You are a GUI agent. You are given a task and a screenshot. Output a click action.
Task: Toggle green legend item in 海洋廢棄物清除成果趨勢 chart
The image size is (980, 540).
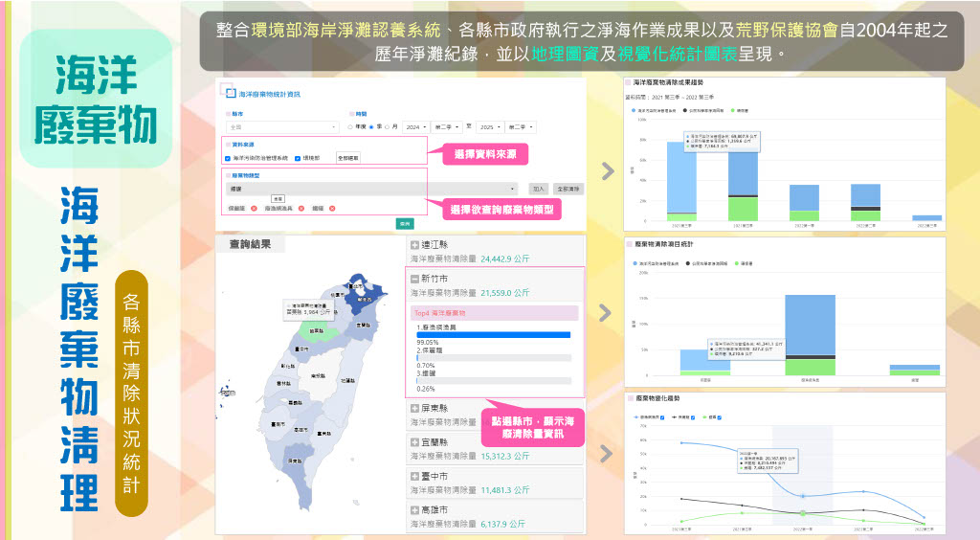(740, 111)
